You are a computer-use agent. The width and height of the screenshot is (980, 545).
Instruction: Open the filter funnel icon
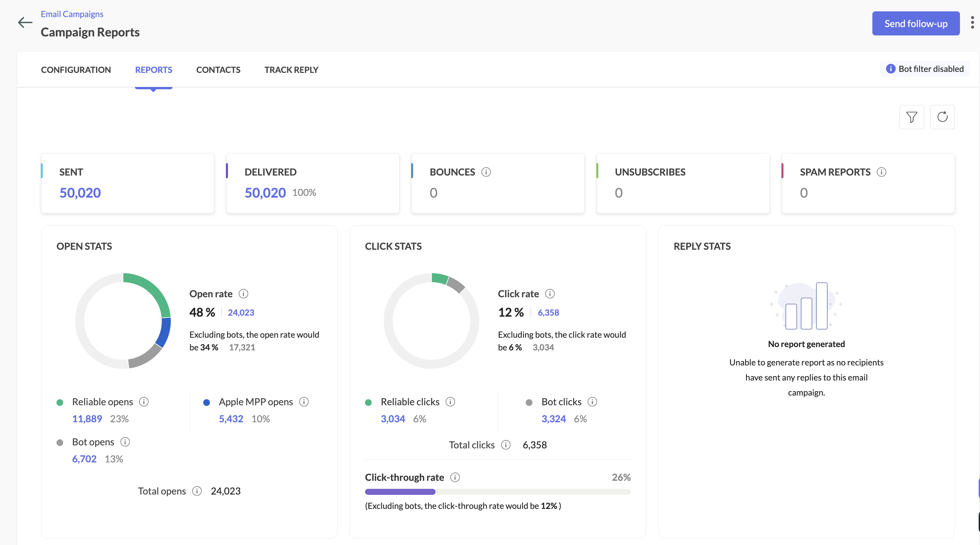click(x=911, y=117)
